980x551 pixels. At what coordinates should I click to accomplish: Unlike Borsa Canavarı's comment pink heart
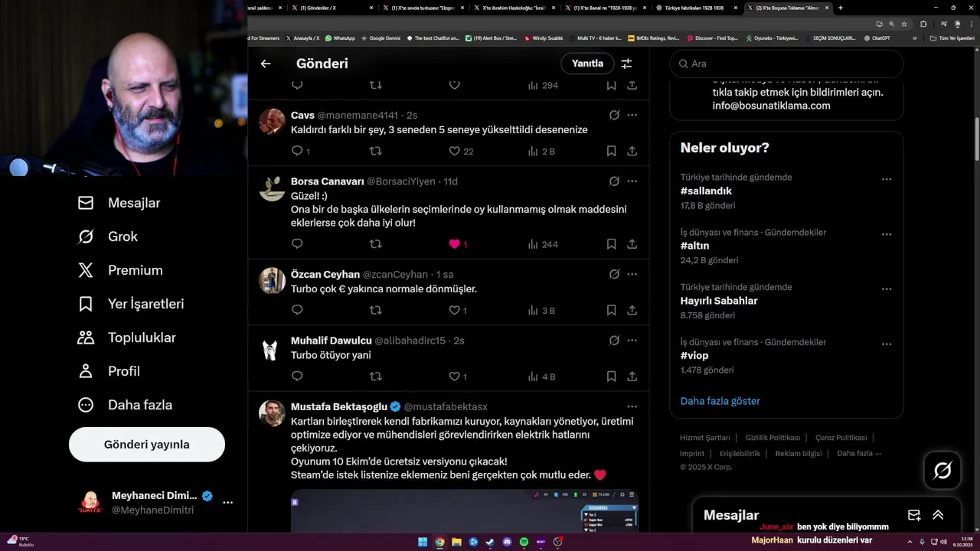(454, 244)
